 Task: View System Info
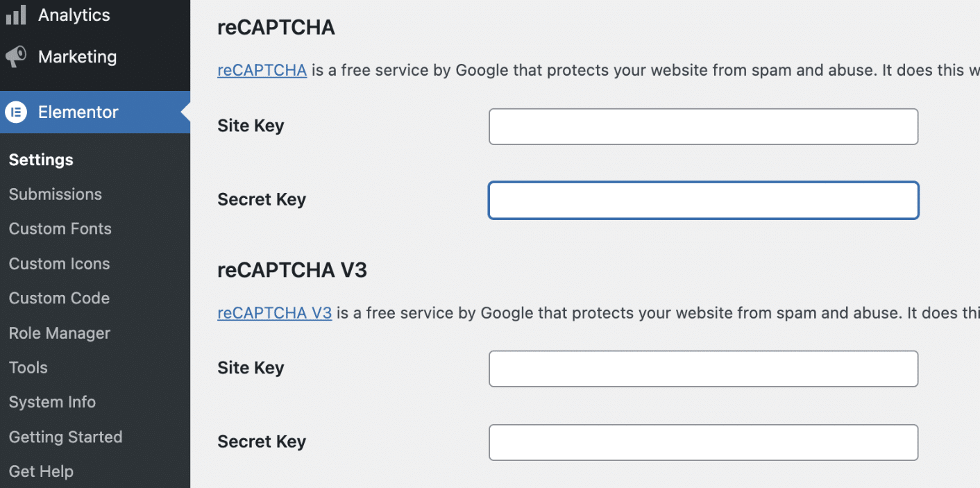[x=51, y=402]
